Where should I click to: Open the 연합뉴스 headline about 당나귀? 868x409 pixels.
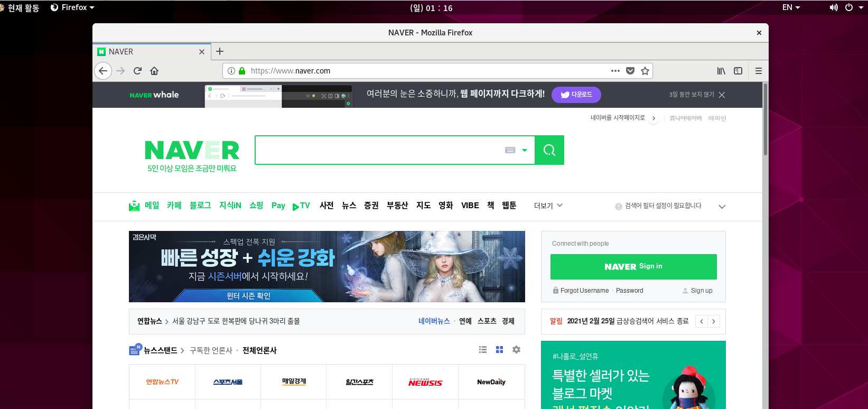[236, 321]
